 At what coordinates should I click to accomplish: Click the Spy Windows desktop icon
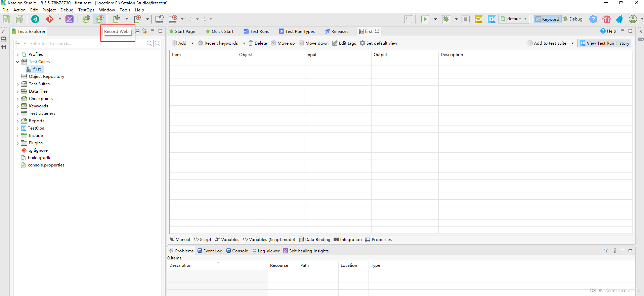pyautogui.click(x=160, y=19)
